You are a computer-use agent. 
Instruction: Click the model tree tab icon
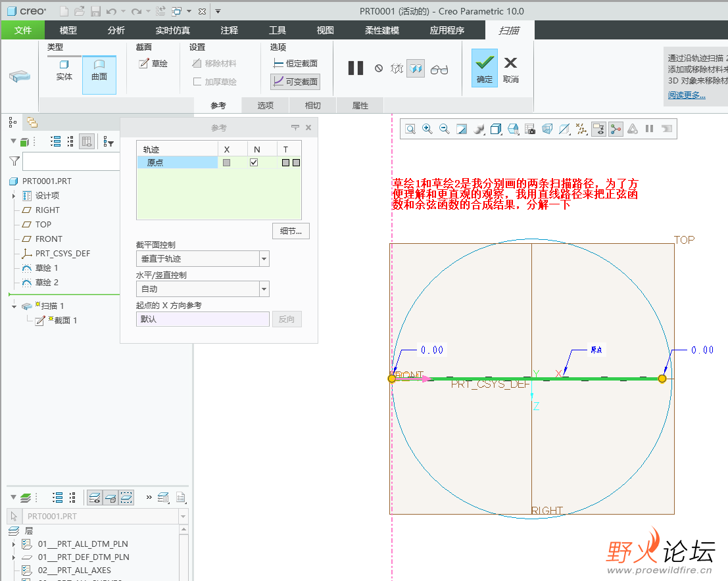tap(12, 122)
